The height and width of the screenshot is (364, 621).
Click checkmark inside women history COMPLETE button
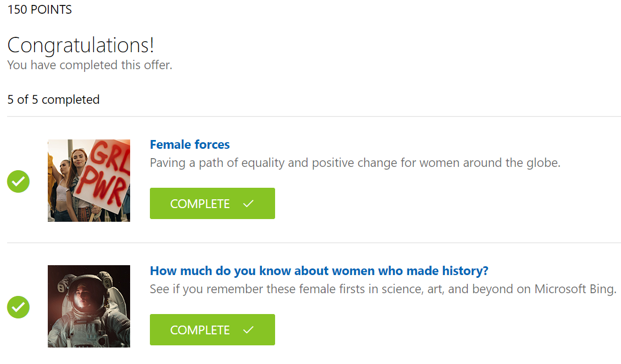(248, 330)
